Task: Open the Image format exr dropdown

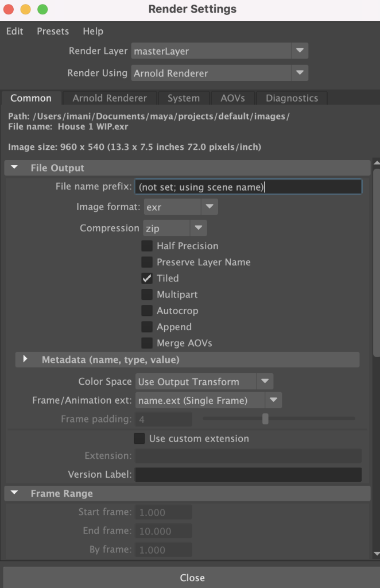Action: click(x=181, y=207)
